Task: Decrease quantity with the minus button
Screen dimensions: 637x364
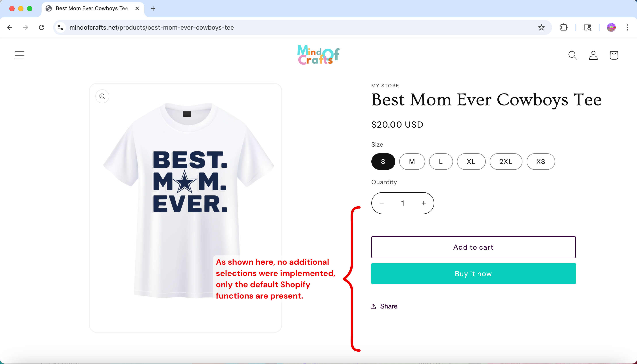Action: coord(382,203)
